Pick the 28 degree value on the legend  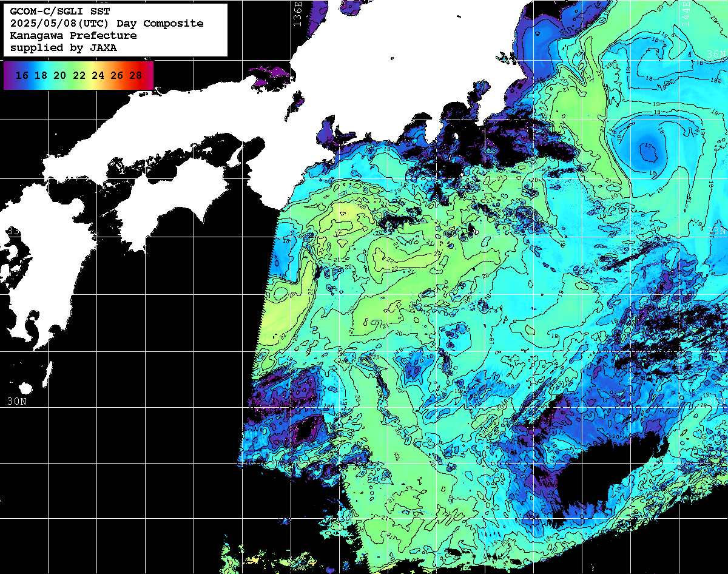tap(135, 75)
